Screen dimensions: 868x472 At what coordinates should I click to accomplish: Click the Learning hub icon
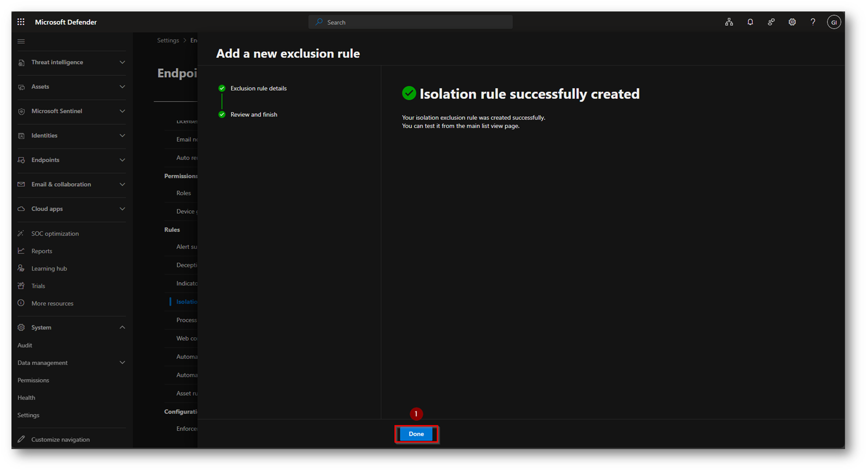[x=21, y=268]
